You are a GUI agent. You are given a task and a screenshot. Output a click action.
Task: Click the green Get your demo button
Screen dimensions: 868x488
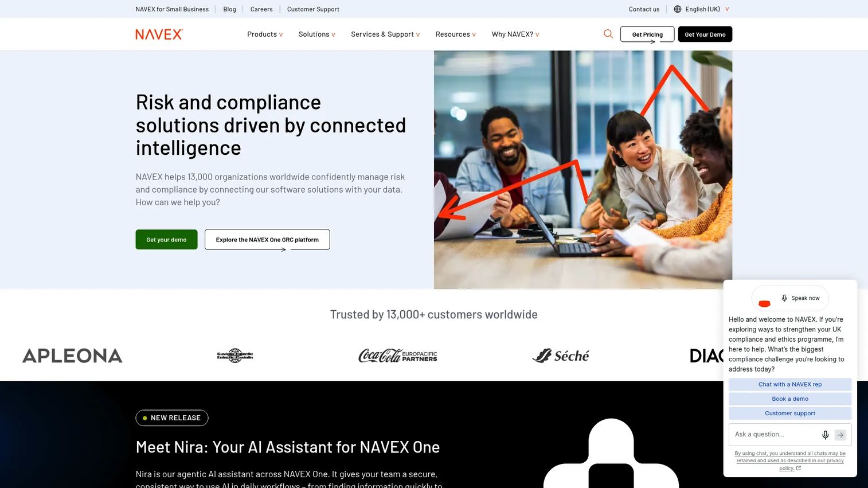point(166,240)
